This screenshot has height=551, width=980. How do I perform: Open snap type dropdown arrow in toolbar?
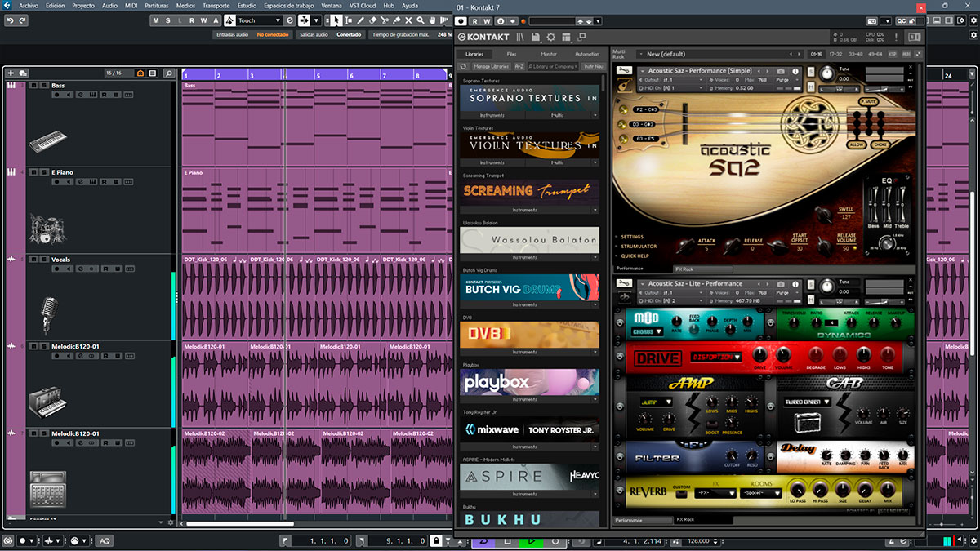pyautogui.click(x=316, y=20)
